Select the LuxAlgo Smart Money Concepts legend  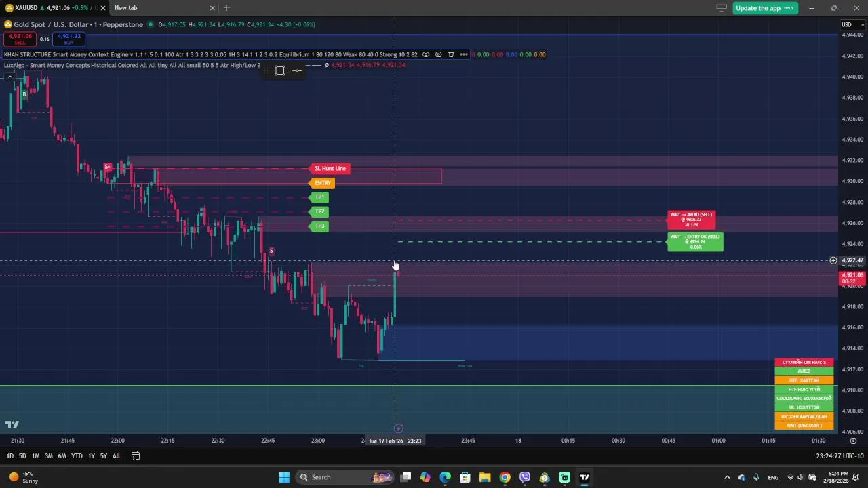pos(132,65)
